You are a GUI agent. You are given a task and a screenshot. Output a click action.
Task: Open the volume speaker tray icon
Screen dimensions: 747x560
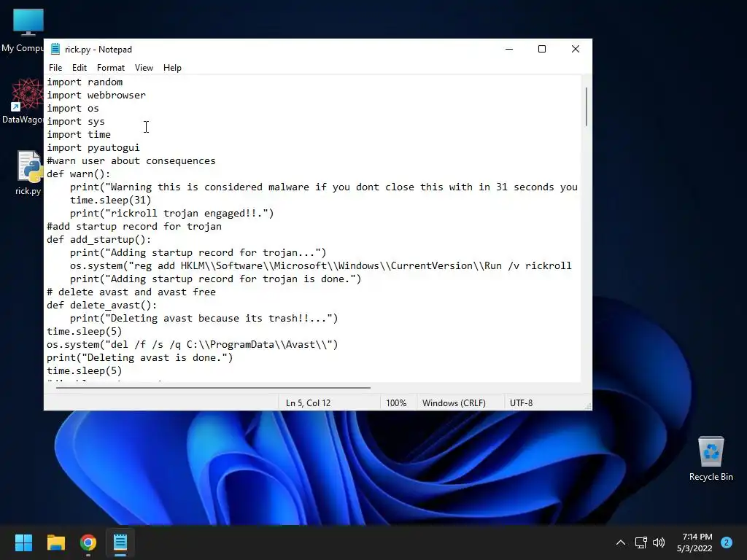pos(659,542)
